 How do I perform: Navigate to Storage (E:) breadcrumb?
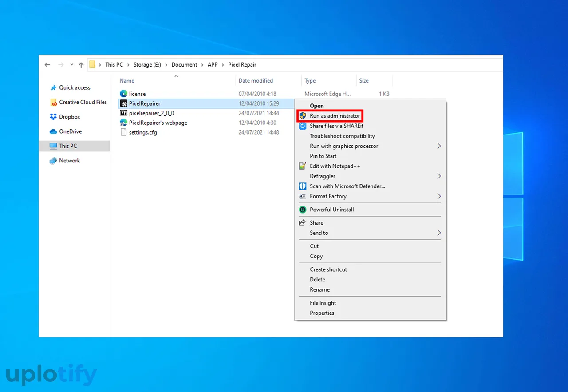click(x=147, y=64)
